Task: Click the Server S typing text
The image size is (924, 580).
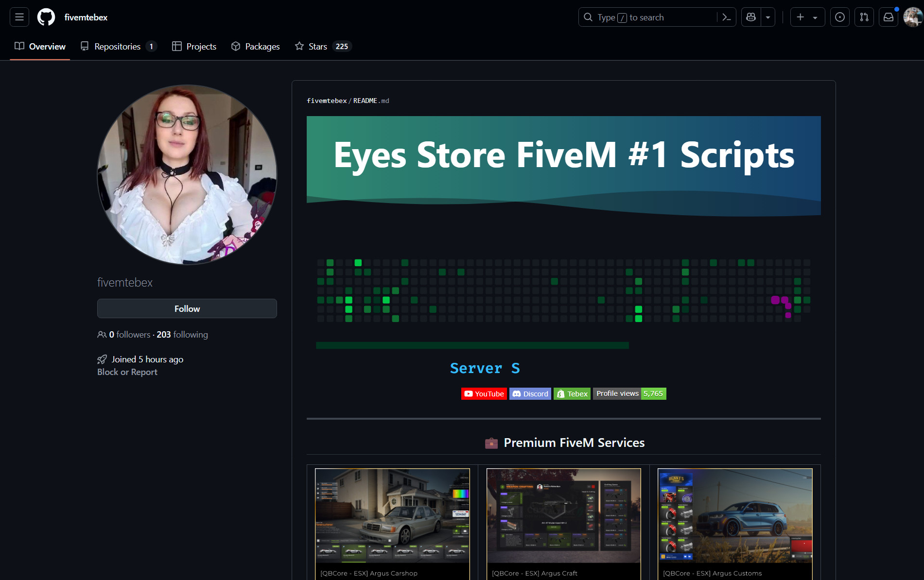Action: click(485, 368)
